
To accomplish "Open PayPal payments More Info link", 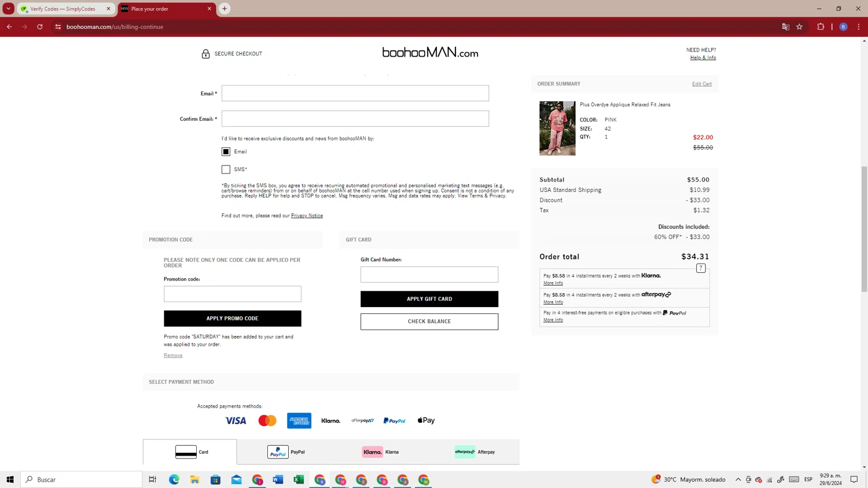I will coord(553,320).
